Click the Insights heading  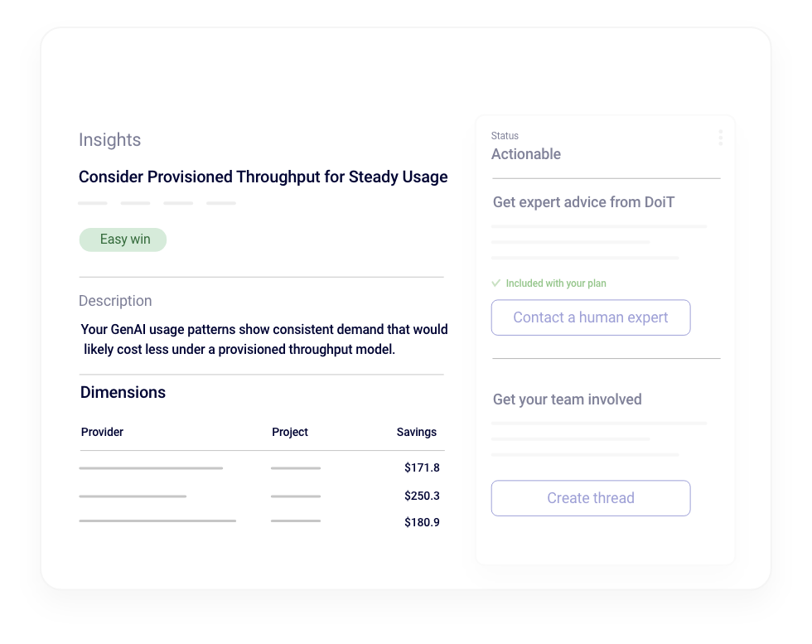coord(109,140)
